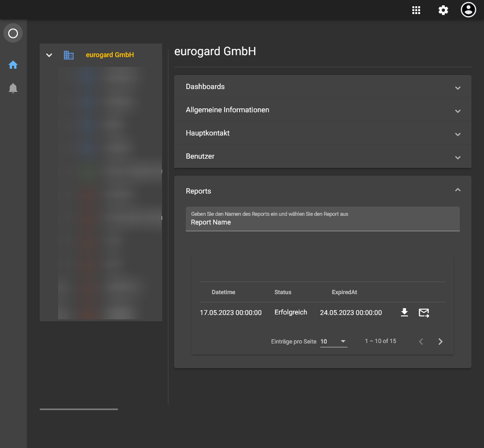Collapse the eurogard GmbH tree node
The height and width of the screenshot is (448, 484).
coord(49,55)
